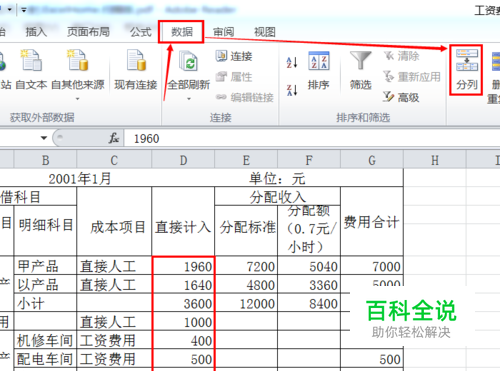Select the 费用合计 header cell
The width and height of the screenshot is (500, 371).
[x=372, y=221]
